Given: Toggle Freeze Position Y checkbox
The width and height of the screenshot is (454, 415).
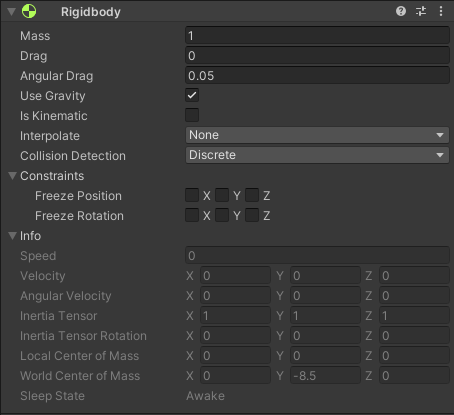Looking at the screenshot, I should [x=222, y=195].
